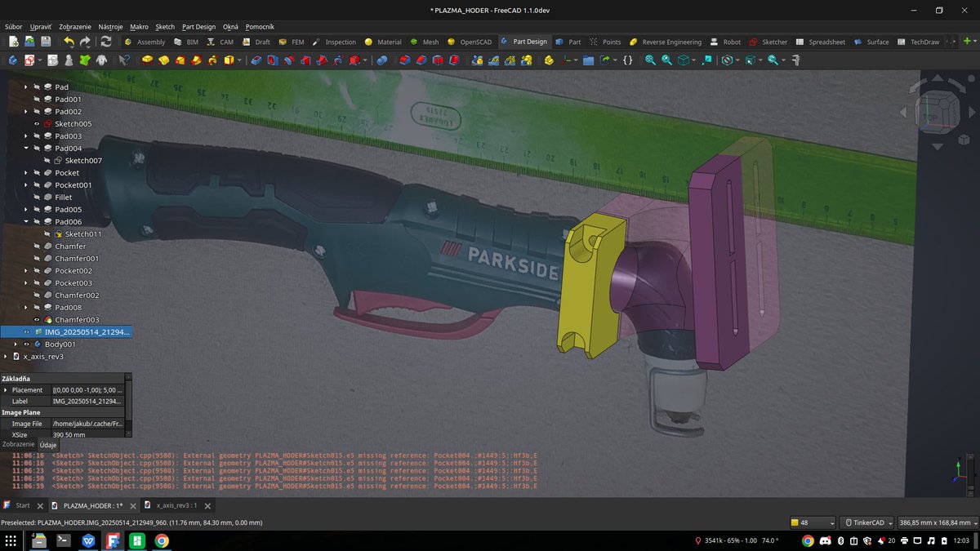Screen dimensions: 980x551
Task: Open the file manager from the taskbar
Action: [x=39, y=540]
